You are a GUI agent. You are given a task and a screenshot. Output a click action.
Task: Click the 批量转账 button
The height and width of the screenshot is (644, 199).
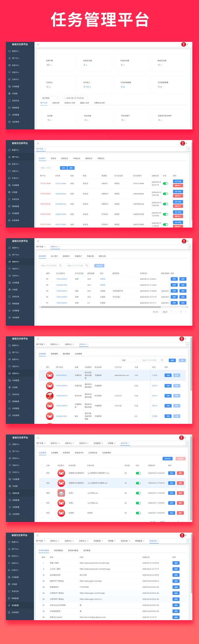click(99, 266)
